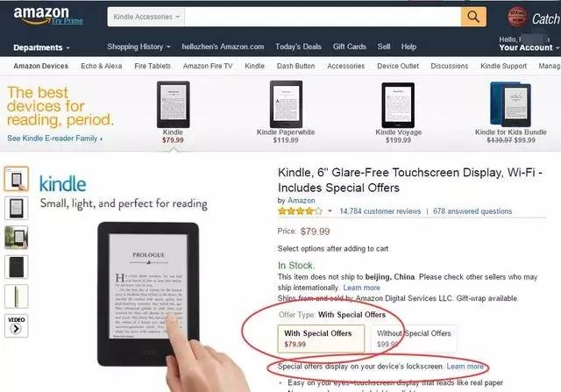Select the Kindle Paperwhite device image
561x392 pixels.
(286, 104)
